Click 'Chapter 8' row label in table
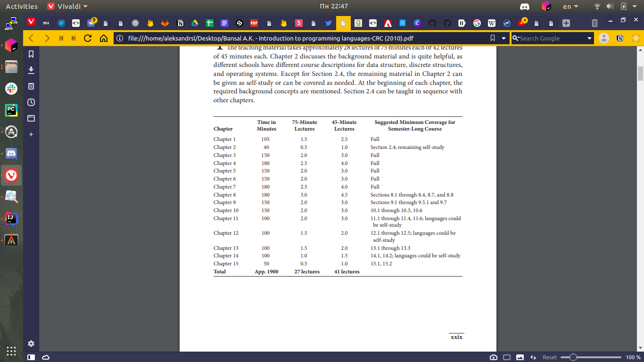The image size is (644, 362). pos(224,195)
